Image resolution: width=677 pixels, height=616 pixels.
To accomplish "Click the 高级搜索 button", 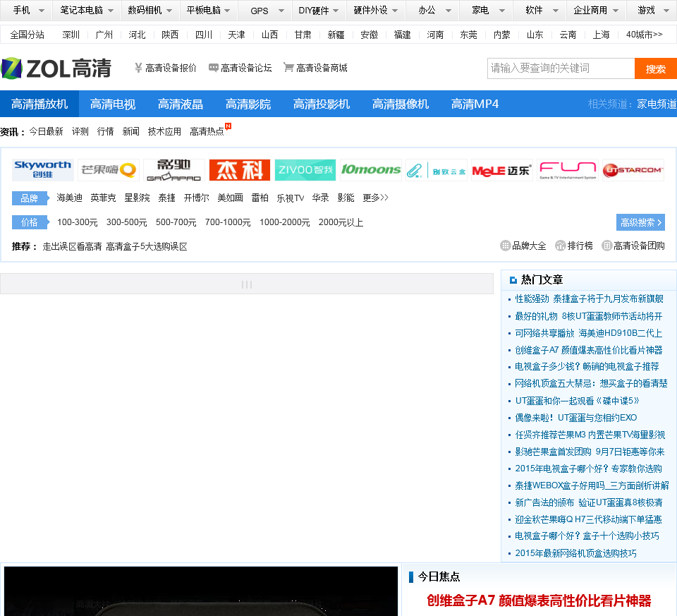I will (641, 222).
